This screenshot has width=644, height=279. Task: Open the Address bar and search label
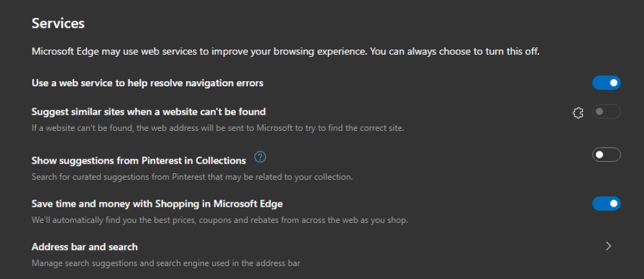(x=84, y=247)
